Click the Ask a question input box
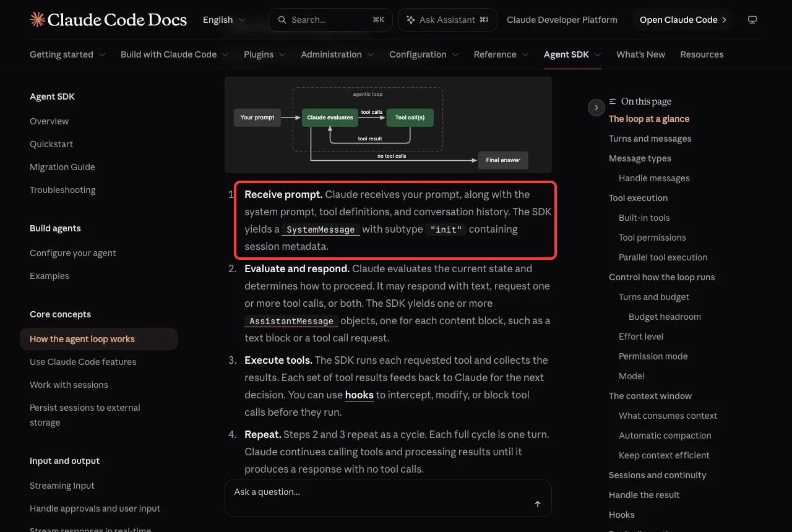Image resolution: width=792 pixels, height=532 pixels. [388, 498]
